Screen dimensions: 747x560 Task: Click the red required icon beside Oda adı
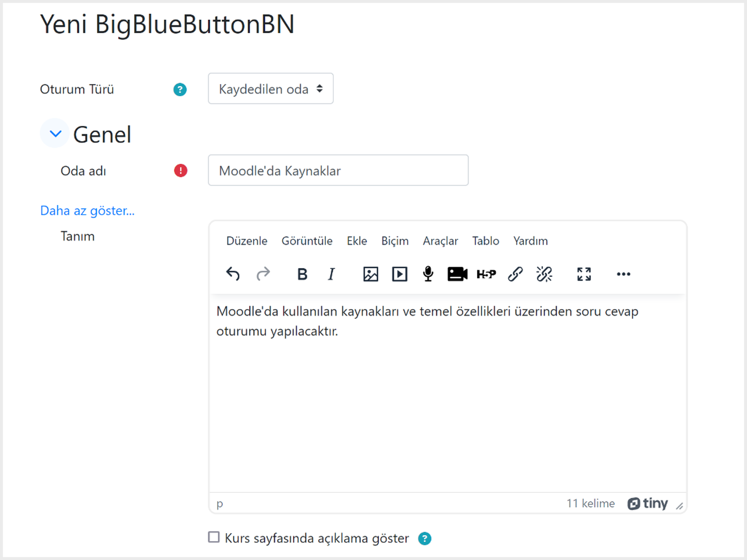pos(181,170)
